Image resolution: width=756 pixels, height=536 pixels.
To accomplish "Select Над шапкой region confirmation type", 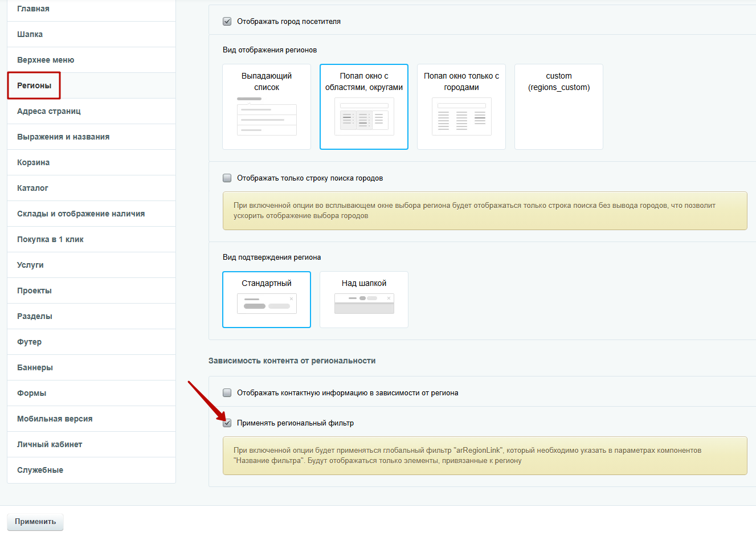I will [364, 300].
